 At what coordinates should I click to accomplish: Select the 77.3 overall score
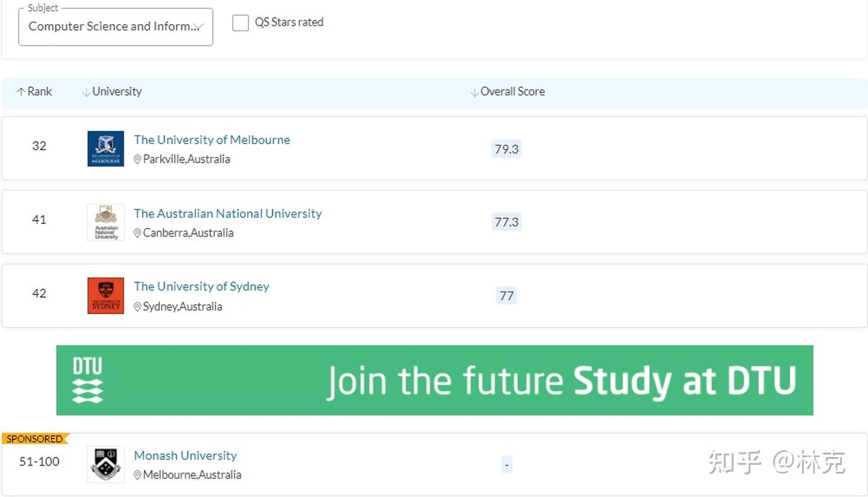[506, 223]
